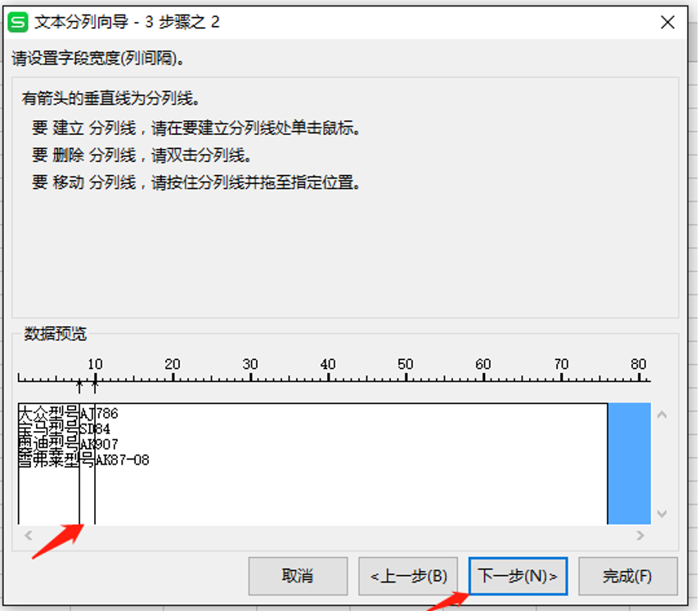Proceed with 下一步(N) button
The height and width of the screenshot is (611, 700).
click(x=518, y=576)
